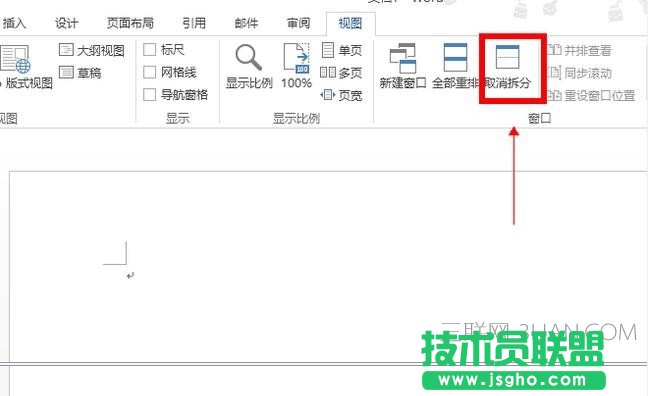Screen dimensions: 649x396
Task: Enable the 导航窗格 navigation pane checkbox
Action: [x=149, y=94]
